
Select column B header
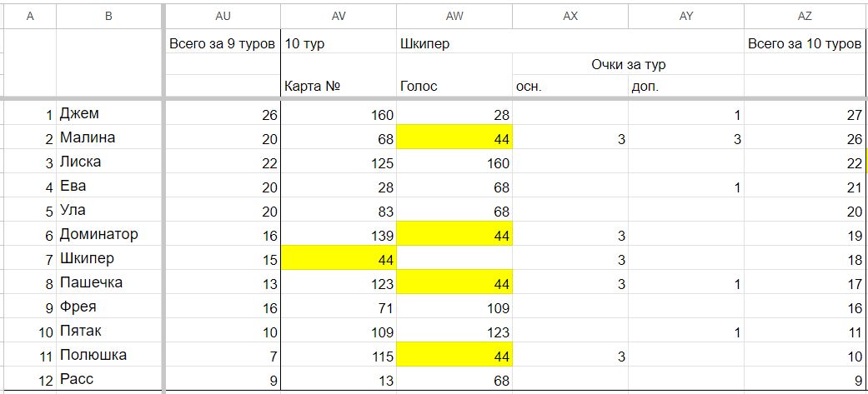(108, 17)
